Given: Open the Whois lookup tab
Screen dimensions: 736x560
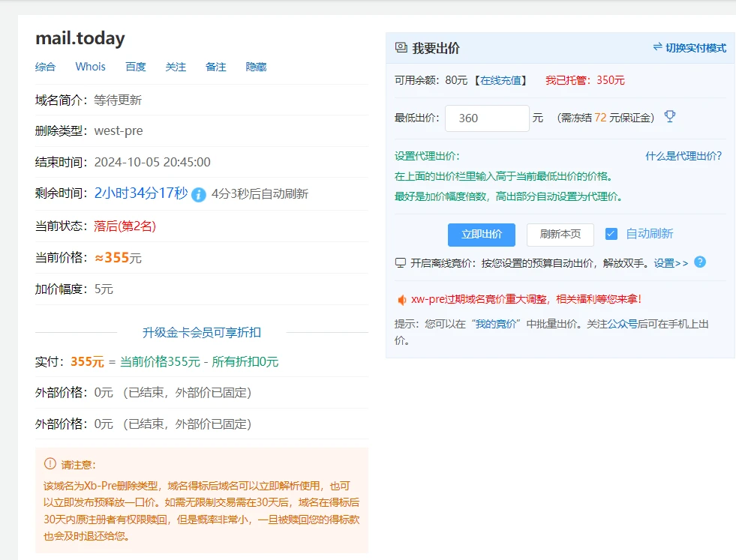Looking at the screenshot, I should point(91,67).
